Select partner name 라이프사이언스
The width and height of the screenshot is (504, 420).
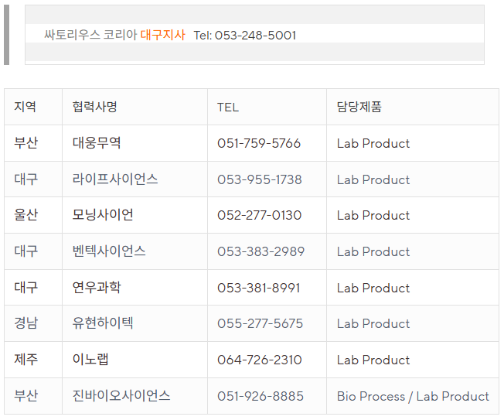[x=115, y=179]
